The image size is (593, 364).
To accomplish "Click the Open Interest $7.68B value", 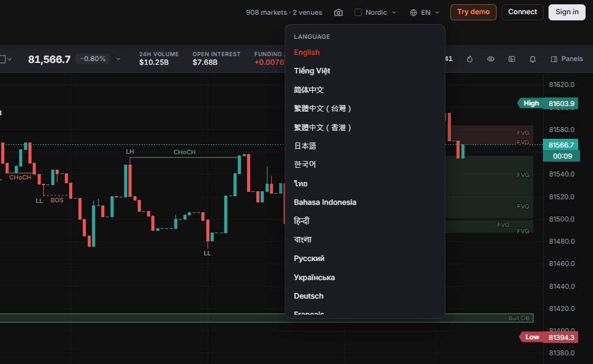I will tap(205, 62).
